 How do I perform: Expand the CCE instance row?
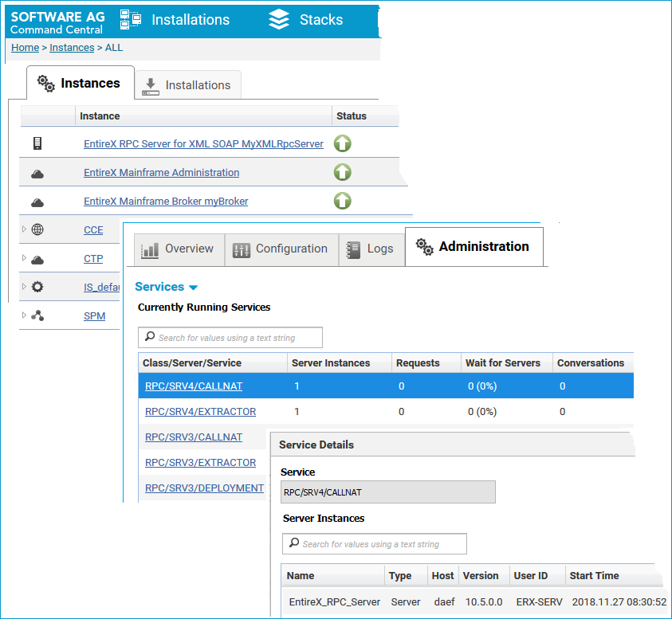[24, 229]
